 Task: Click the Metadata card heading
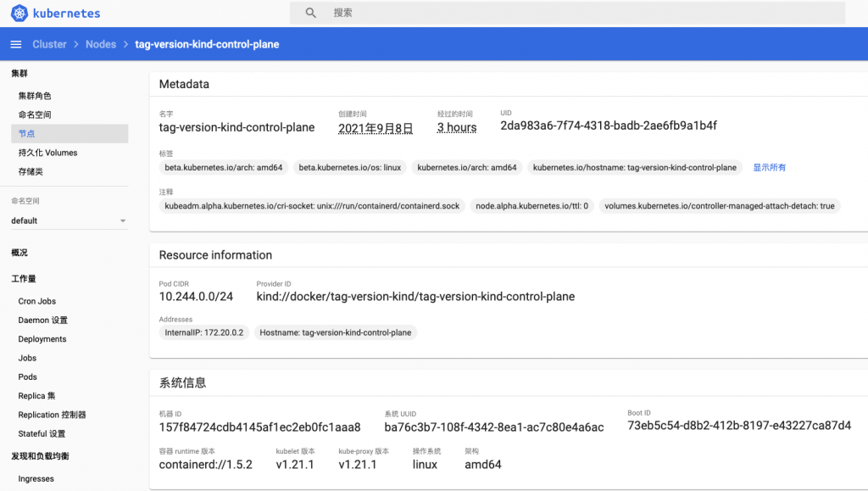184,84
